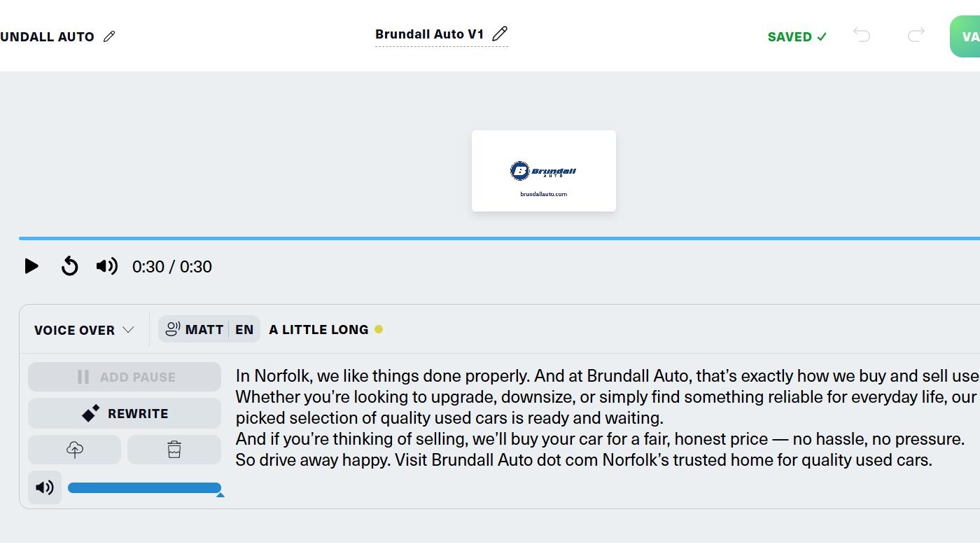980x547 pixels.
Task: Toggle the voice over track speaker icon
Action: pyautogui.click(x=45, y=487)
